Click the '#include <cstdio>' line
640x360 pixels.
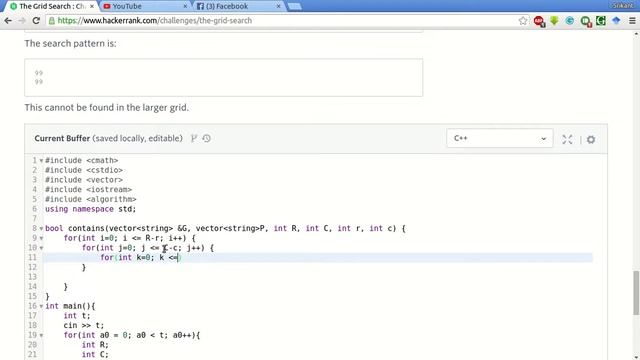[x=84, y=170]
